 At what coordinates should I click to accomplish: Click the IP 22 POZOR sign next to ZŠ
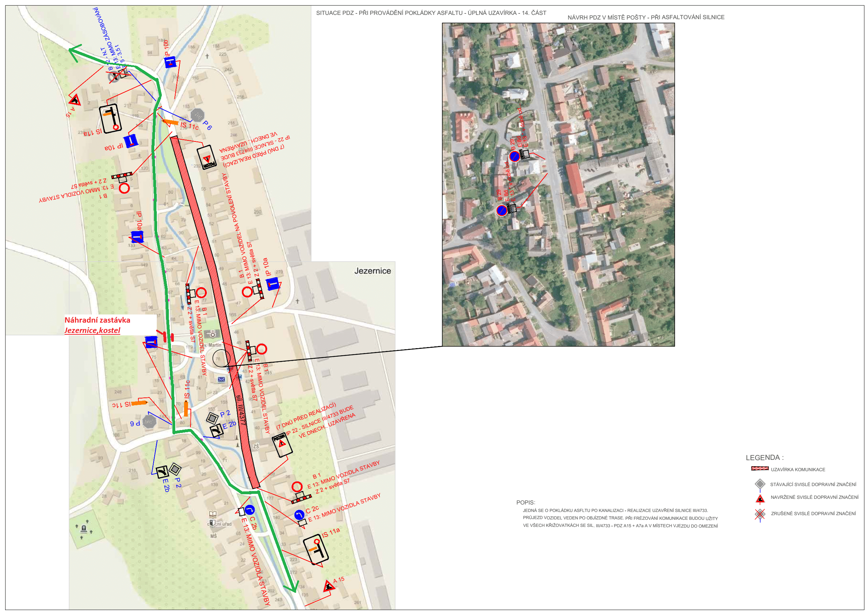click(282, 446)
